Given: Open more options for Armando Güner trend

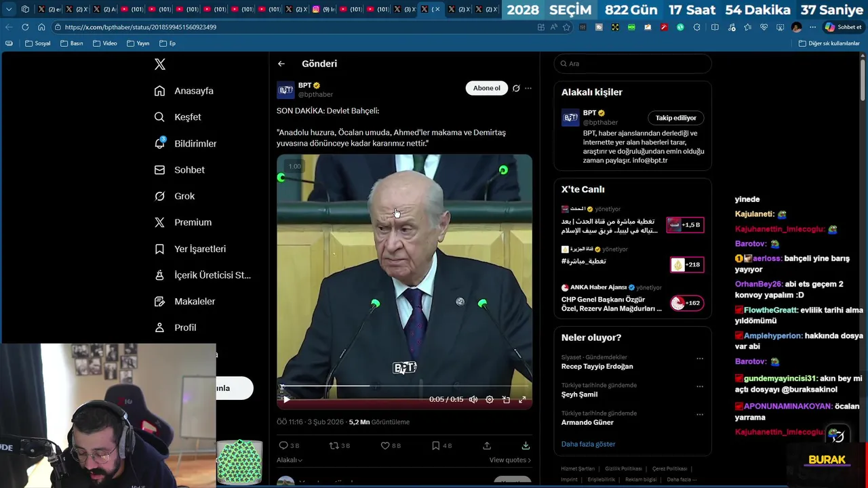Looking at the screenshot, I should pos(700,414).
